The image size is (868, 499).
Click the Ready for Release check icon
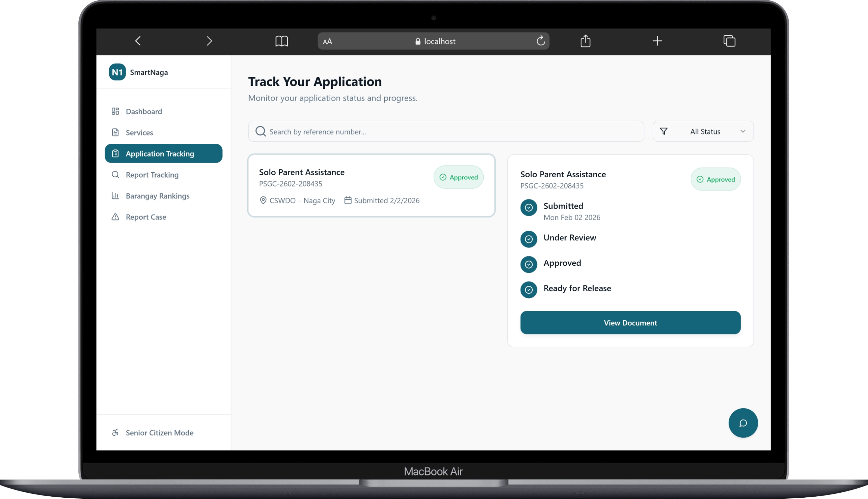tap(529, 290)
